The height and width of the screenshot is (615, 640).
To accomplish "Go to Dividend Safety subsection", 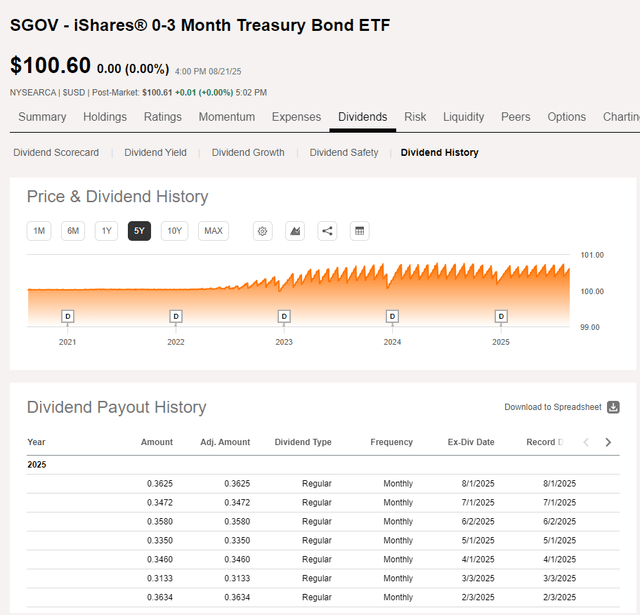I will click(x=344, y=152).
